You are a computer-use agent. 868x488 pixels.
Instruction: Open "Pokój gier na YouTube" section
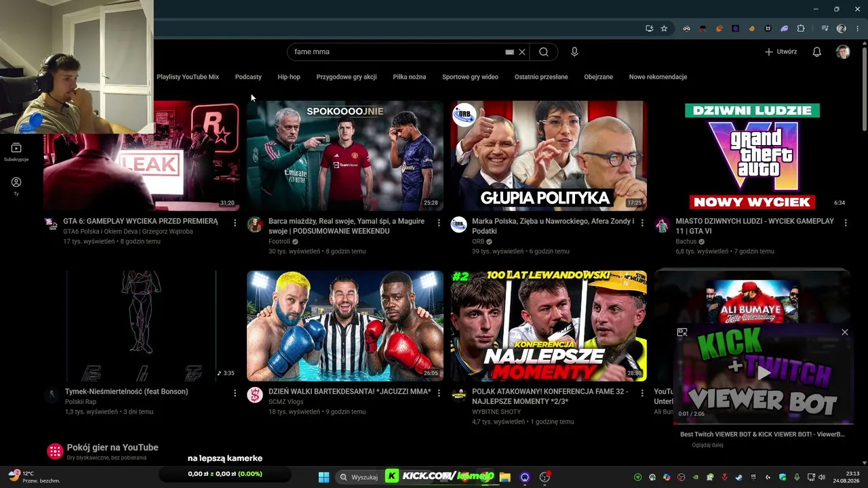click(x=113, y=447)
